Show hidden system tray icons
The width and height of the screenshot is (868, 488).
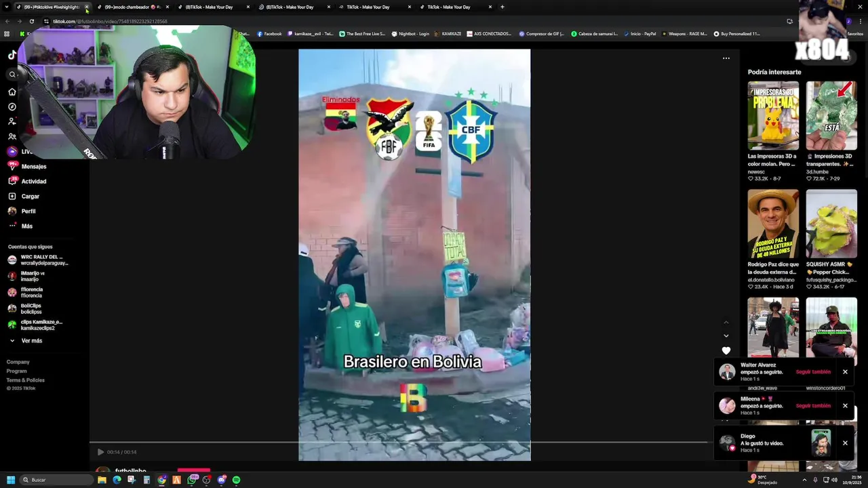[x=804, y=480]
